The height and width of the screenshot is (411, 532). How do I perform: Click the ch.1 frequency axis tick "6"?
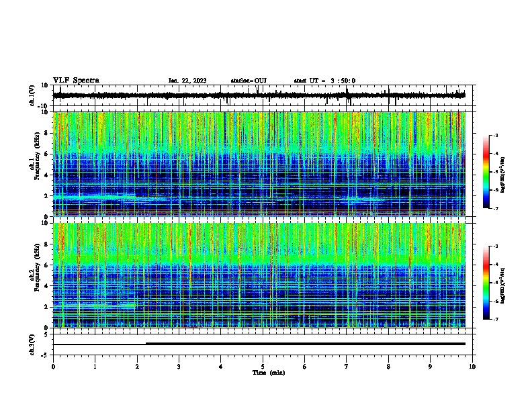(x=47, y=154)
